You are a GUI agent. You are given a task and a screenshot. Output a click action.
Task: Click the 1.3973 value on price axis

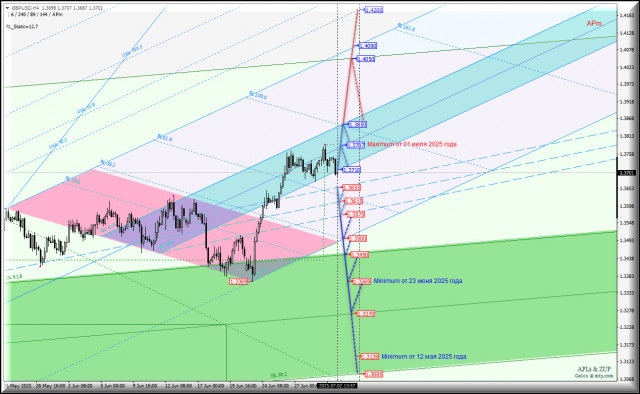627,84
